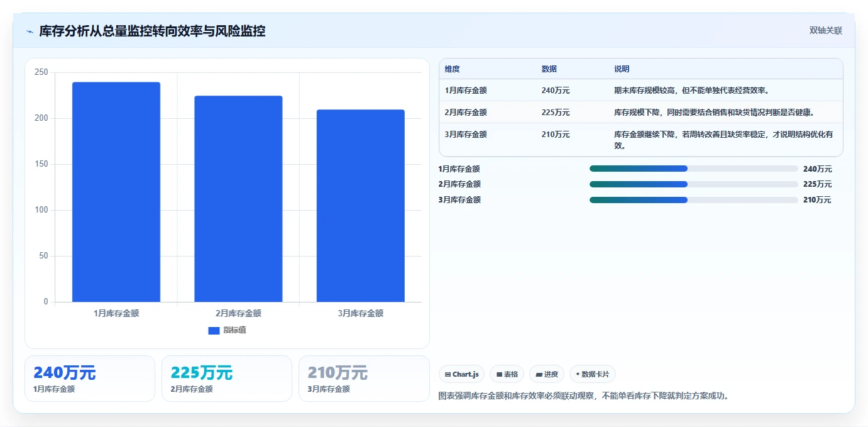Click the 1月库存金额 x-axis label
This screenshot has height=427, width=868.
coord(116,313)
